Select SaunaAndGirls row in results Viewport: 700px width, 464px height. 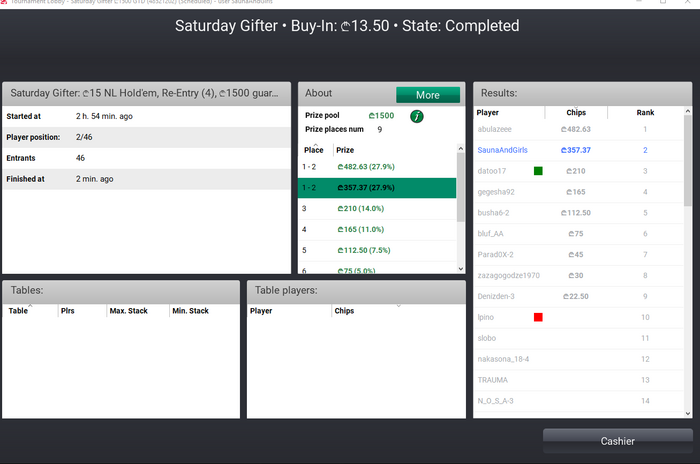tap(579, 150)
